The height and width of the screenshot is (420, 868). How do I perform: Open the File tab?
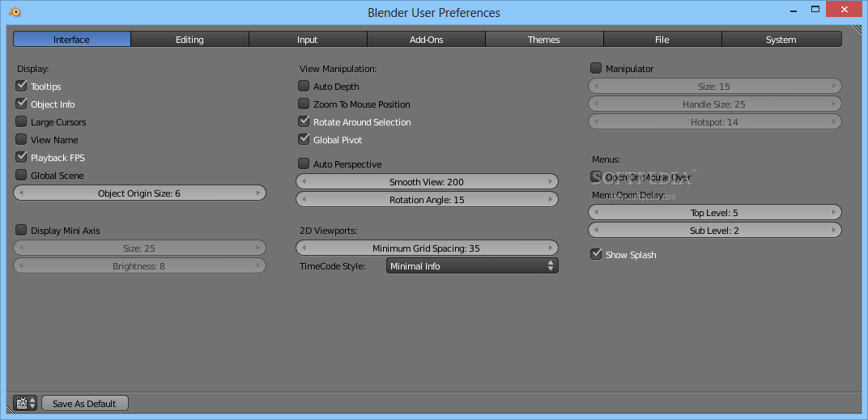662,40
